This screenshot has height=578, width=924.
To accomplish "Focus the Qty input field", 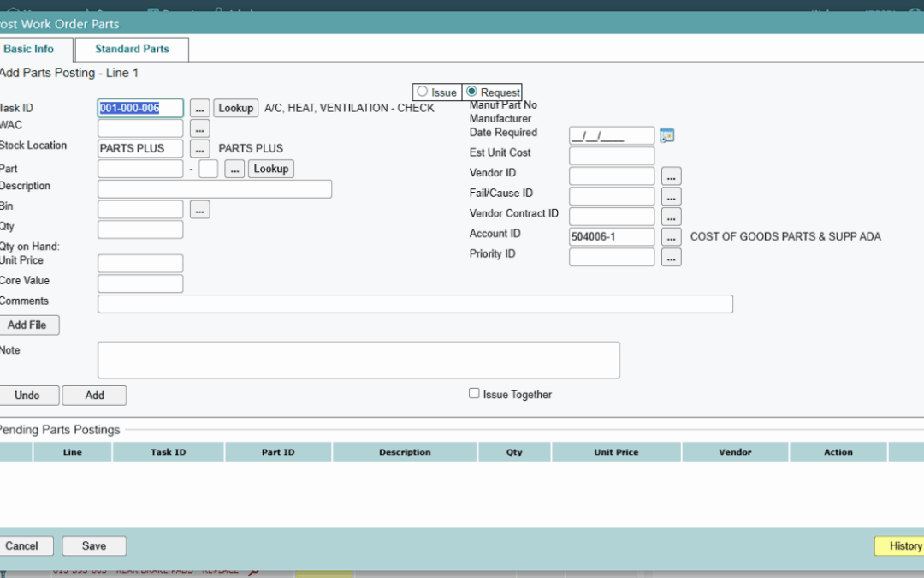I will tap(140, 230).
